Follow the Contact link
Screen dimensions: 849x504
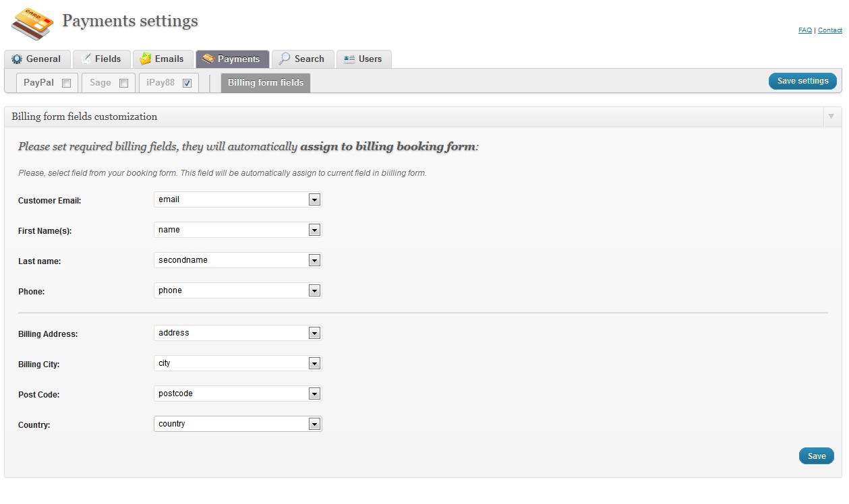(829, 30)
